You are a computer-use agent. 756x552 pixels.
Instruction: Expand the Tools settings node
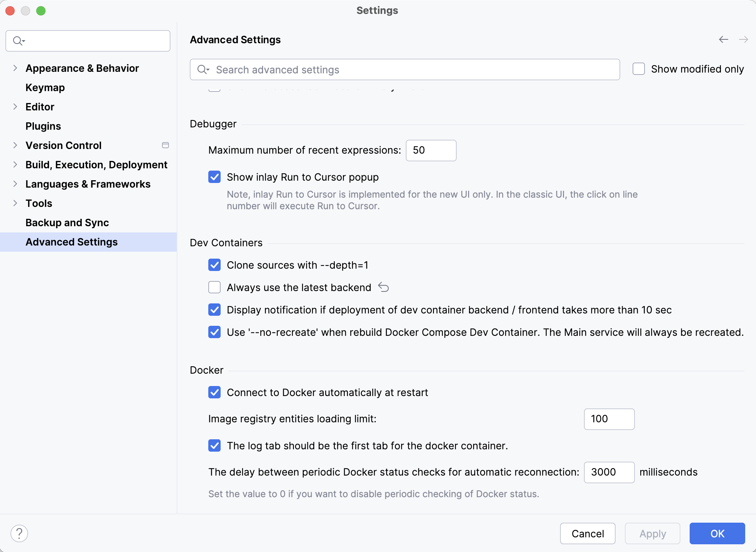pyautogui.click(x=15, y=203)
